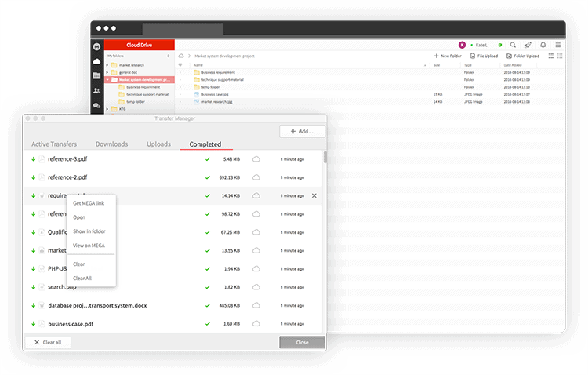Click the rocket upgrade icon

528,45
